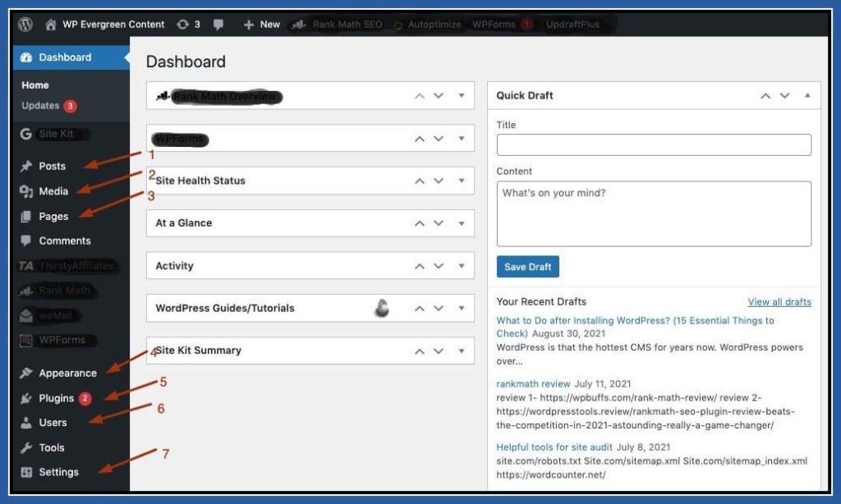Expand the Site Health Status widget

click(x=462, y=181)
